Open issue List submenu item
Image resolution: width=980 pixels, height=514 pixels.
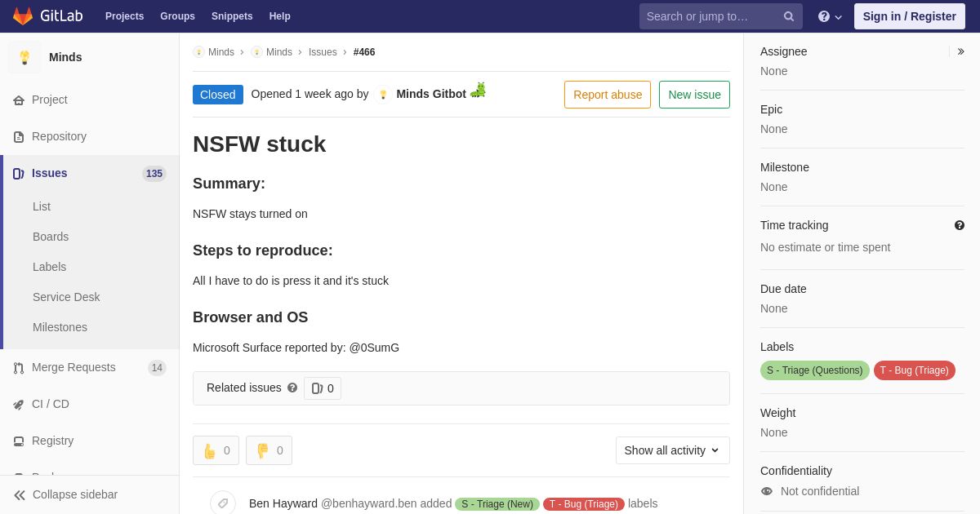42,206
